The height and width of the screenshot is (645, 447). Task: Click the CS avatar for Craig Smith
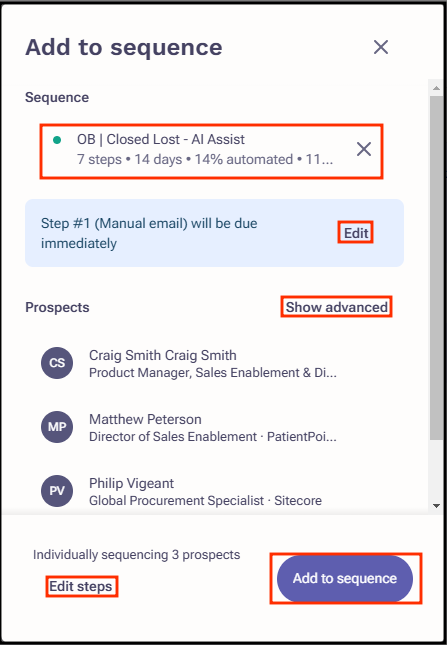(57, 363)
